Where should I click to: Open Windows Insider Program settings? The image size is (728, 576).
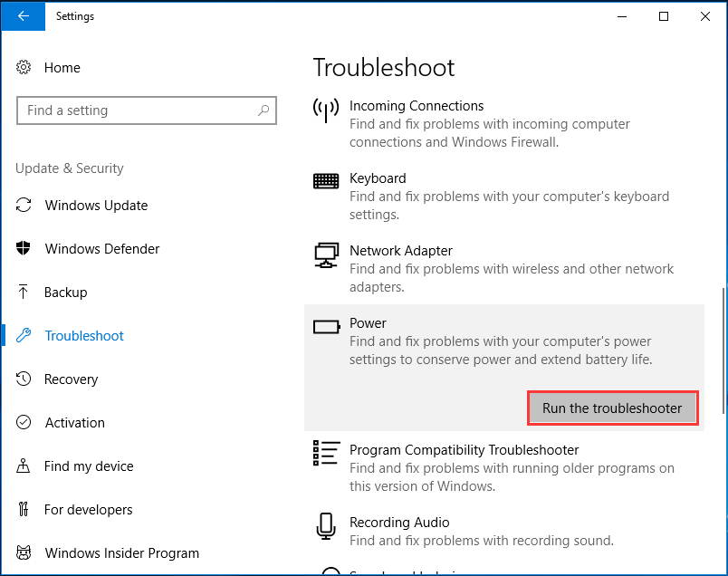pyautogui.click(x=121, y=553)
